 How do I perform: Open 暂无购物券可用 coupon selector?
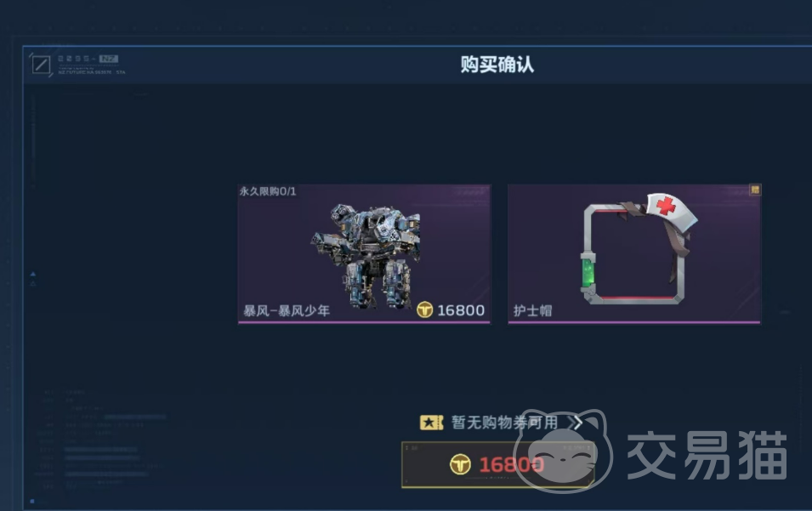coord(502,423)
